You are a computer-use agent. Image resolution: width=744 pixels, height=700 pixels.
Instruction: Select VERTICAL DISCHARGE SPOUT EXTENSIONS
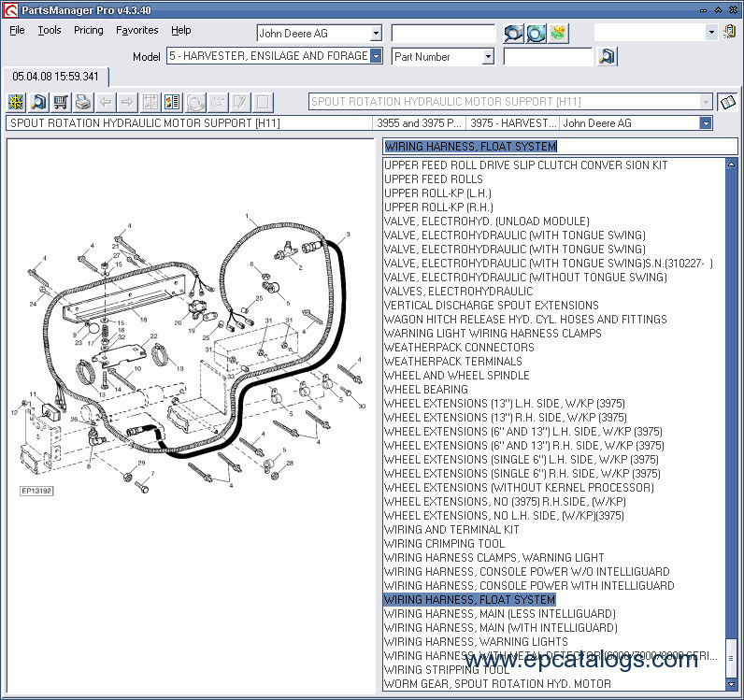tap(491, 306)
